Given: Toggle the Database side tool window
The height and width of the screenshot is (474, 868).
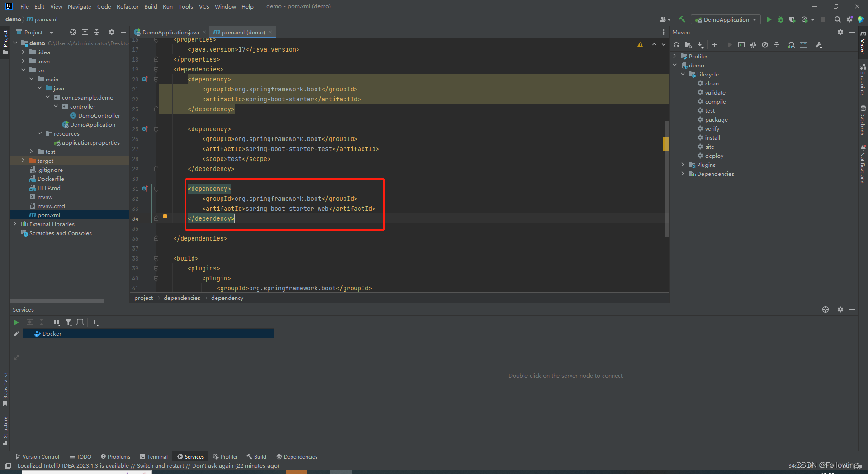Looking at the screenshot, I should click(863, 120).
